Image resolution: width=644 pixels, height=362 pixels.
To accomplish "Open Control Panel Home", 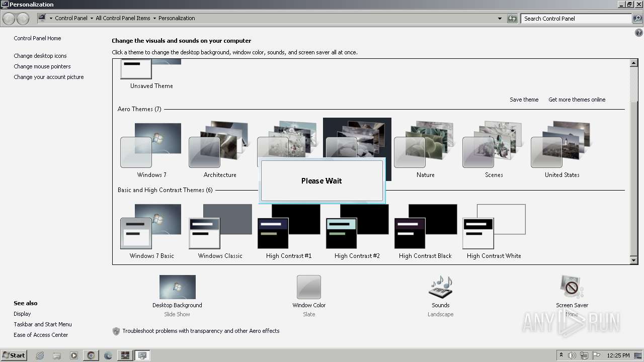I will click(x=37, y=38).
